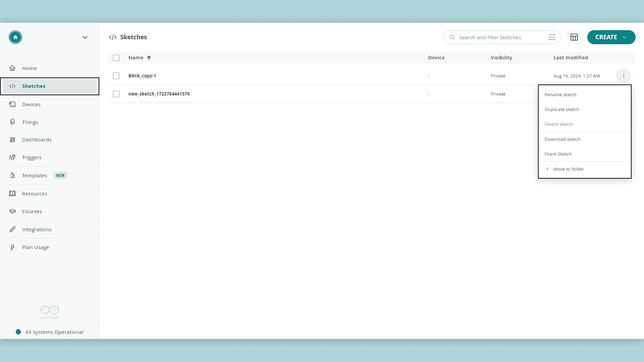
Task: Select checkbox for new_sketch_1723764441576
Action: pyautogui.click(x=116, y=94)
